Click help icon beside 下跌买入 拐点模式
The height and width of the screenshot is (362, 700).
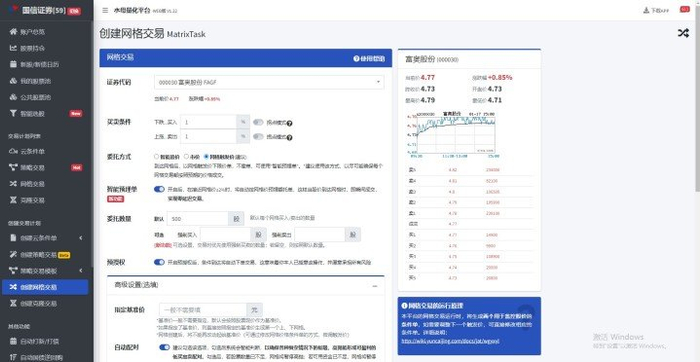290,123
